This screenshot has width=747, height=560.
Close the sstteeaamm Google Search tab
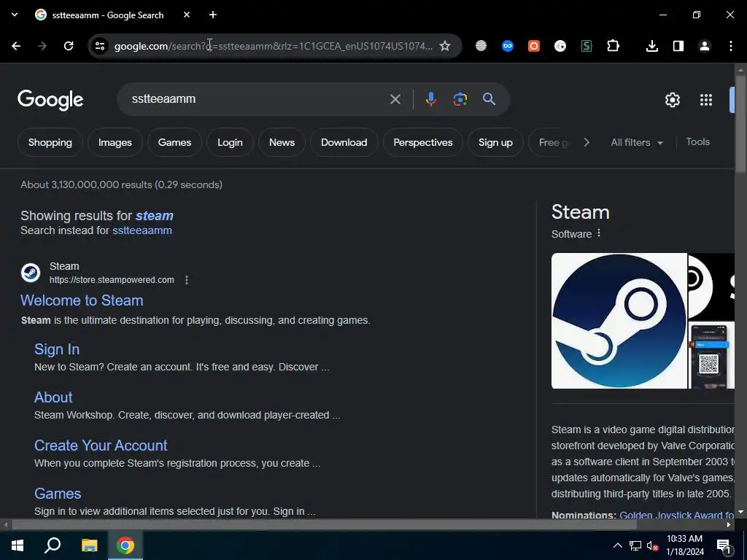pos(187,15)
